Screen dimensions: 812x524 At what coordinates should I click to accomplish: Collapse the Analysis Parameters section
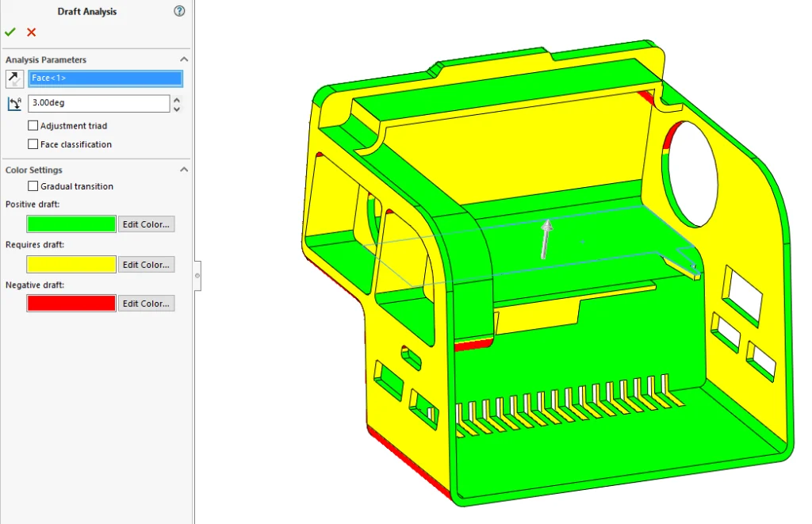pos(184,59)
